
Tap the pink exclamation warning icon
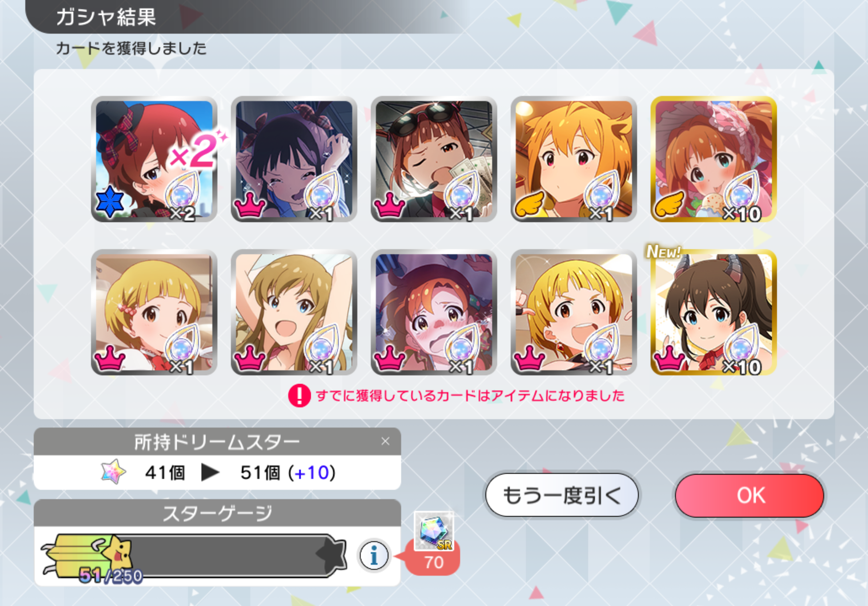point(300,396)
